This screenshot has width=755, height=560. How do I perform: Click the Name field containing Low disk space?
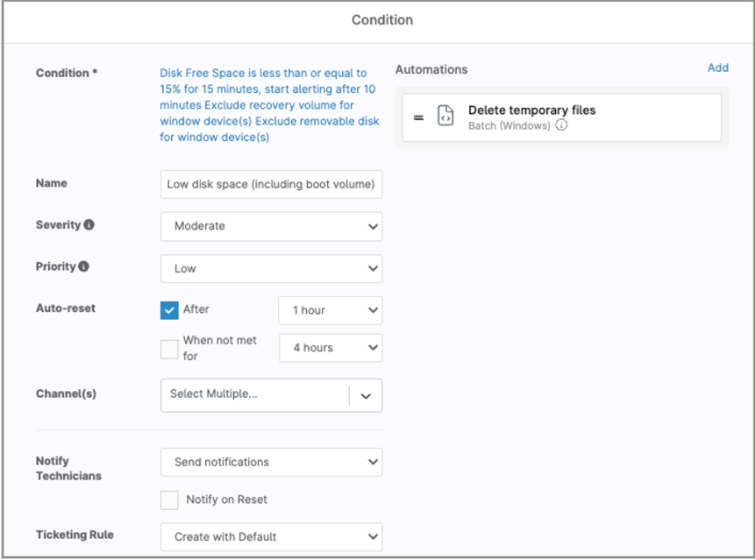pyautogui.click(x=271, y=184)
